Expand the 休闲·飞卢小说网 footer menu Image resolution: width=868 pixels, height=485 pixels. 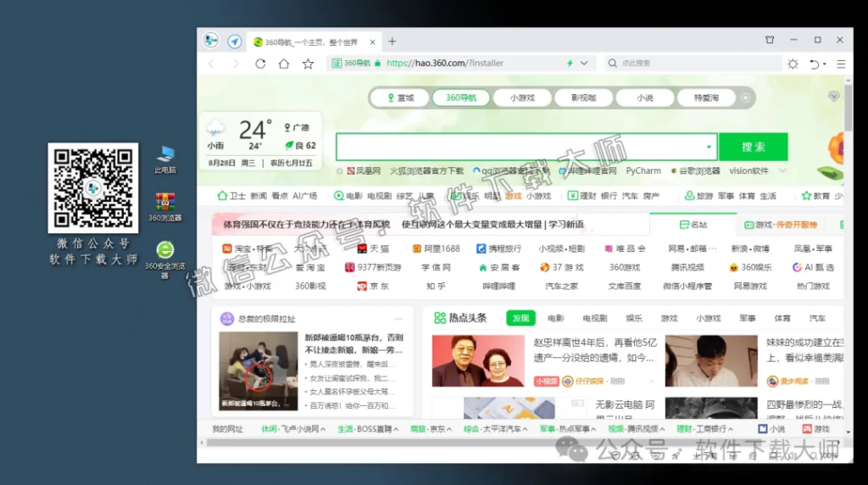pos(293,429)
